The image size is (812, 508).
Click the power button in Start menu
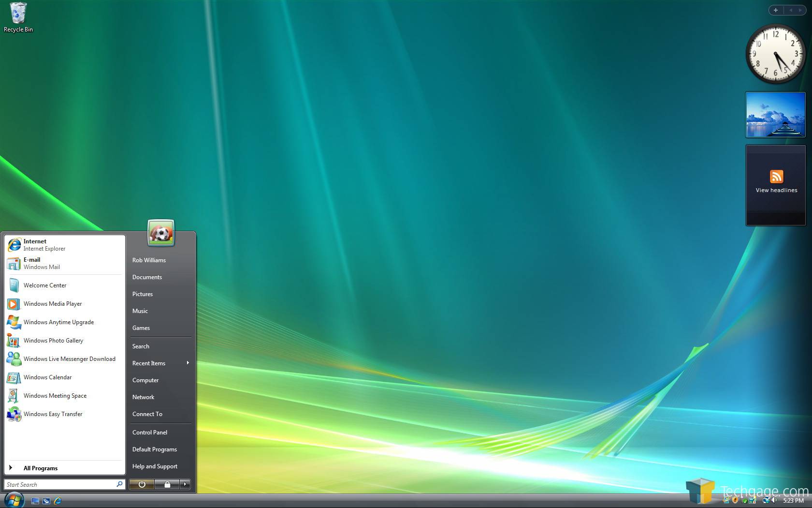[x=142, y=484]
